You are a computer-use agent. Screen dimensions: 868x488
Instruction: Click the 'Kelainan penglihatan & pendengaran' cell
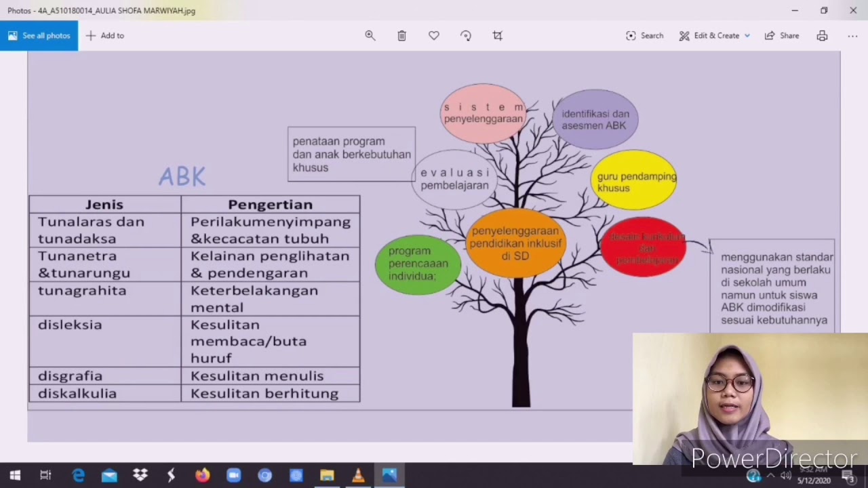[x=271, y=264]
